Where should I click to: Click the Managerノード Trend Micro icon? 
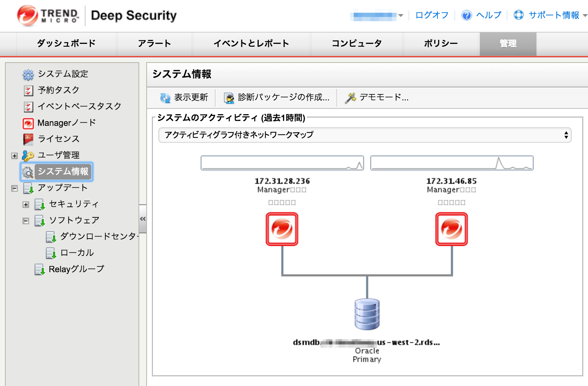(x=28, y=123)
